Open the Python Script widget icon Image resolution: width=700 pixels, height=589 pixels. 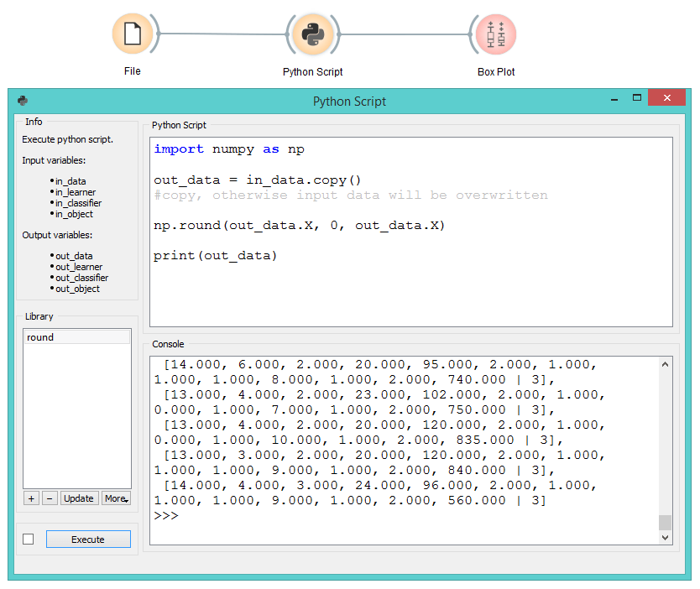[312, 34]
